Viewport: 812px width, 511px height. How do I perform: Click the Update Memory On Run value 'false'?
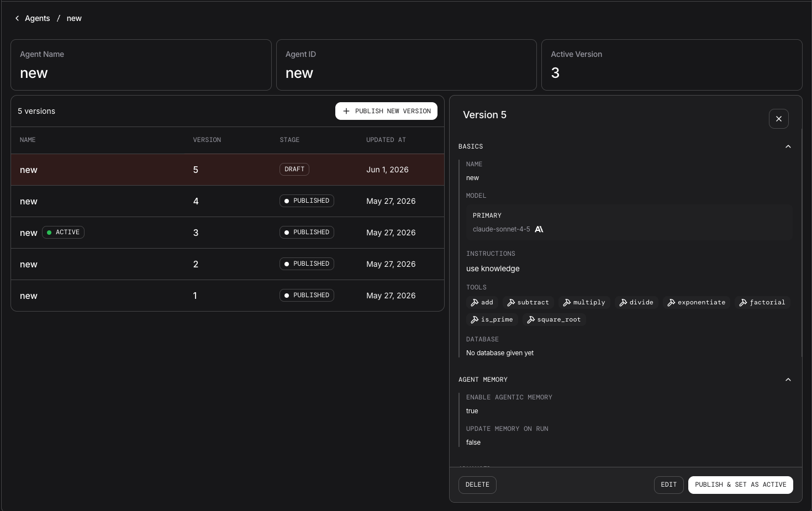(x=473, y=442)
